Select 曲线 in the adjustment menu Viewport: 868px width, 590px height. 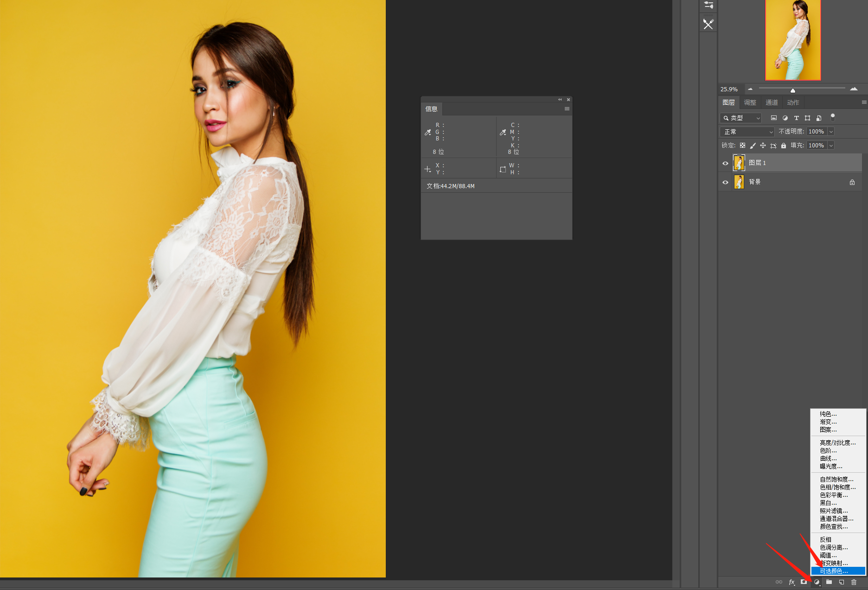(828, 458)
